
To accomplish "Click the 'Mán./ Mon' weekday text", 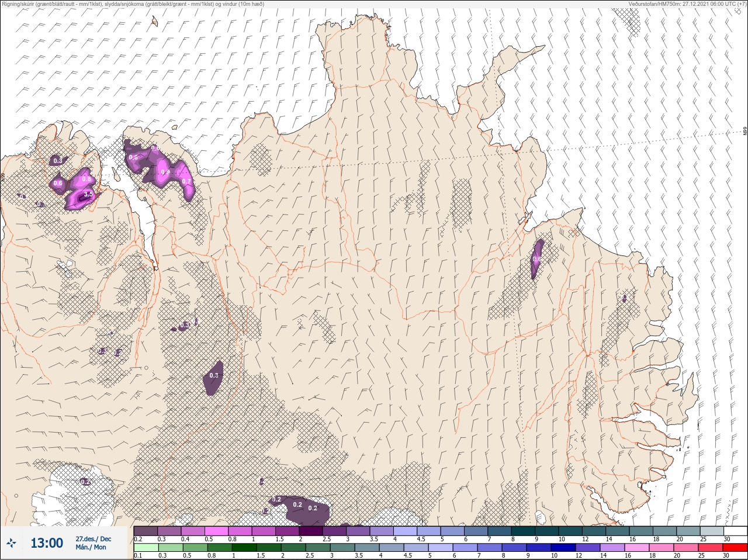I will (x=91, y=547).
